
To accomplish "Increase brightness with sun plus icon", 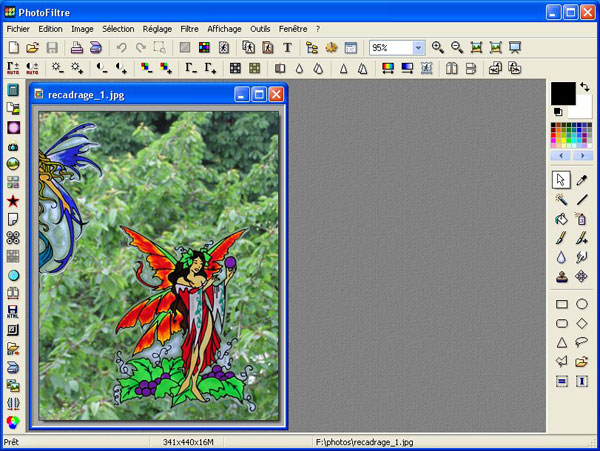I will (77, 68).
